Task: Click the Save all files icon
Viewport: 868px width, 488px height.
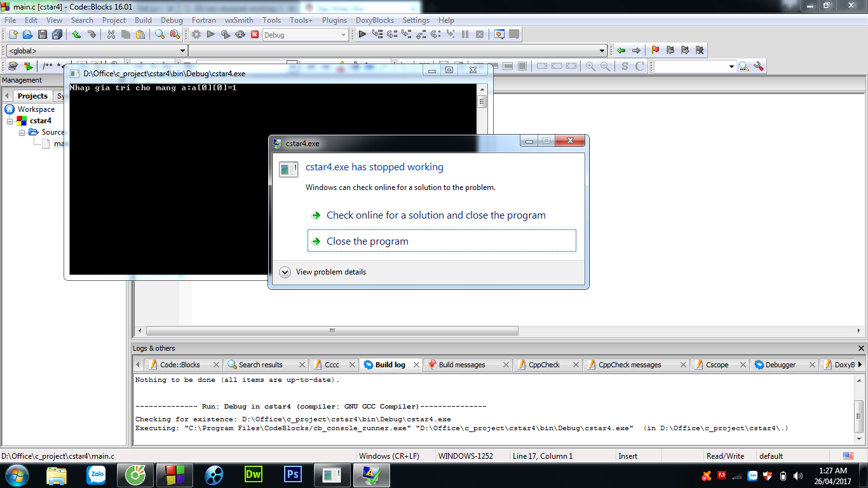Action: click(x=57, y=35)
